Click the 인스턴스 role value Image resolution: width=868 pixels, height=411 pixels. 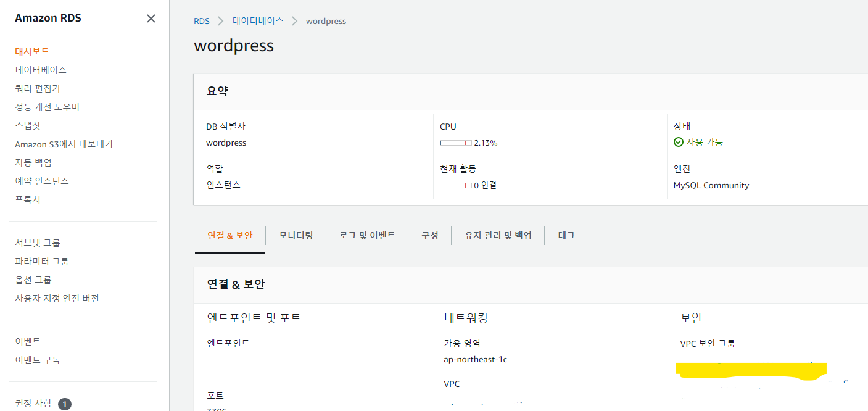pos(223,185)
